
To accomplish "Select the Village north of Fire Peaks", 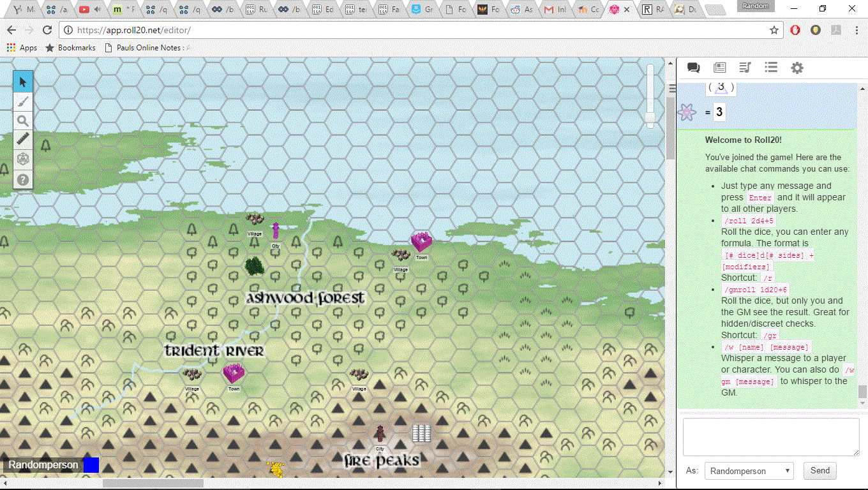I will (x=359, y=375).
